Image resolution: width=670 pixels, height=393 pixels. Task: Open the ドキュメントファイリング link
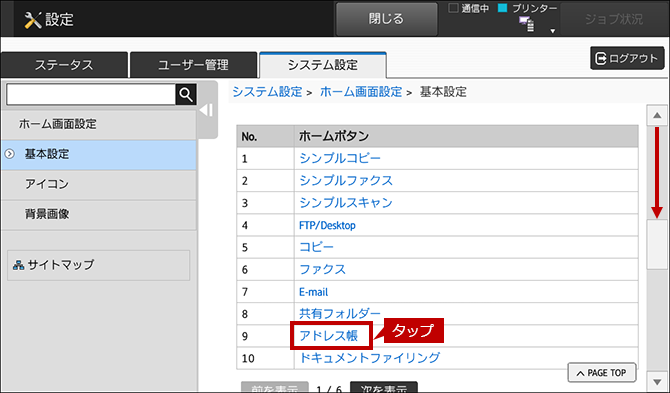[369, 358]
